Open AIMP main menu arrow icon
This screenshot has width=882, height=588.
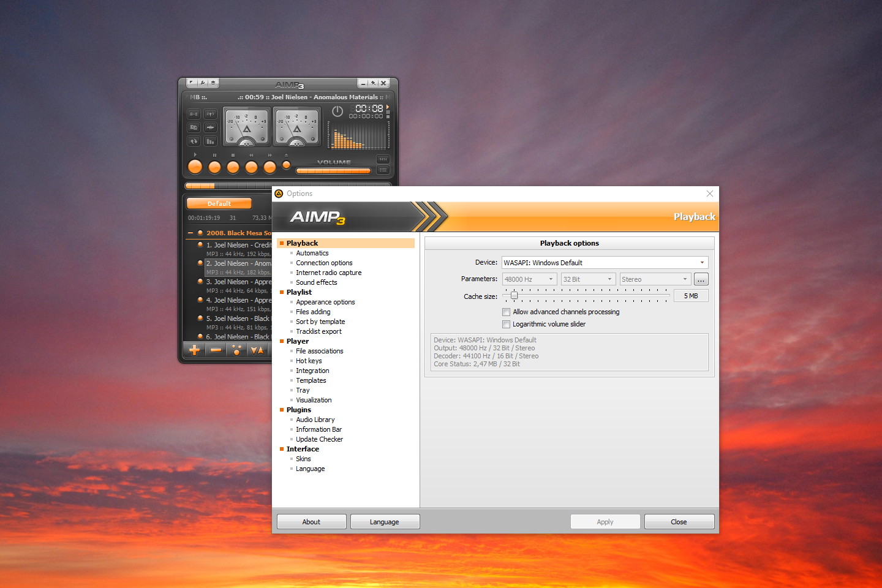coord(191,83)
